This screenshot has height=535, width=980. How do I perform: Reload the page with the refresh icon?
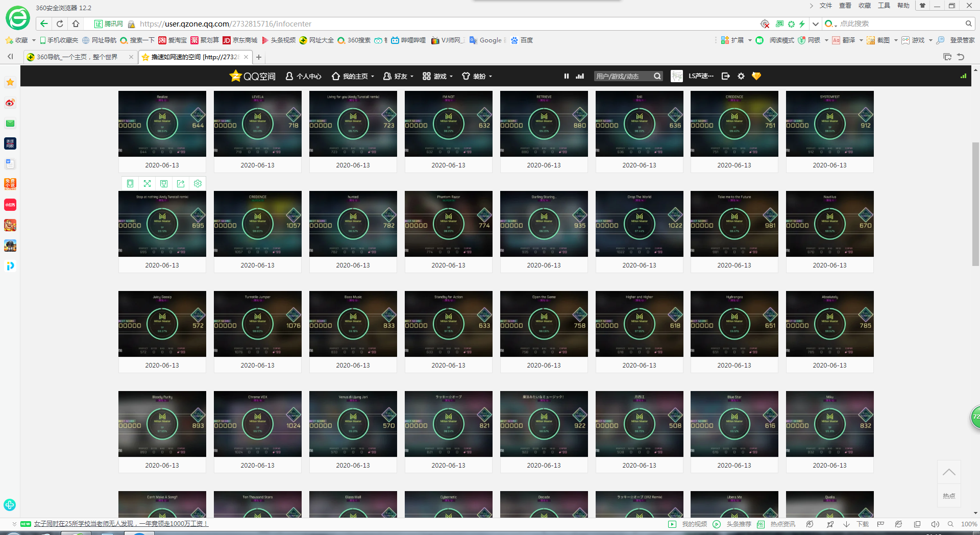pyautogui.click(x=60, y=23)
